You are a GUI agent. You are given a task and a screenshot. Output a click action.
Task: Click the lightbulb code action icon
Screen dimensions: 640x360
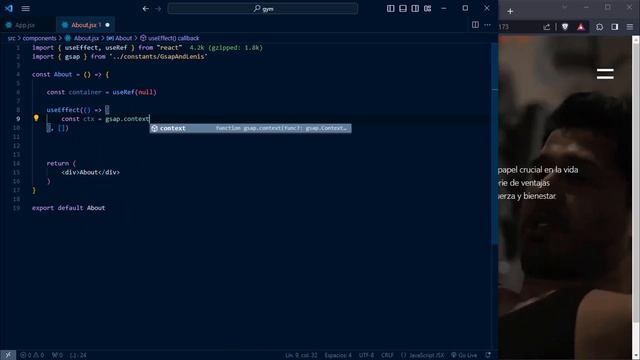[x=36, y=118]
